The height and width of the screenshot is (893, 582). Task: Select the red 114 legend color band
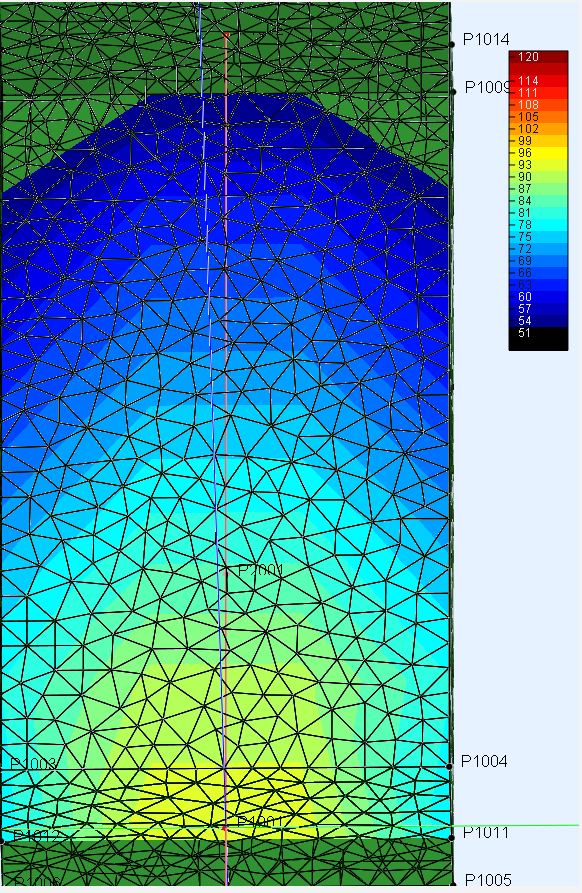[x=539, y=81]
